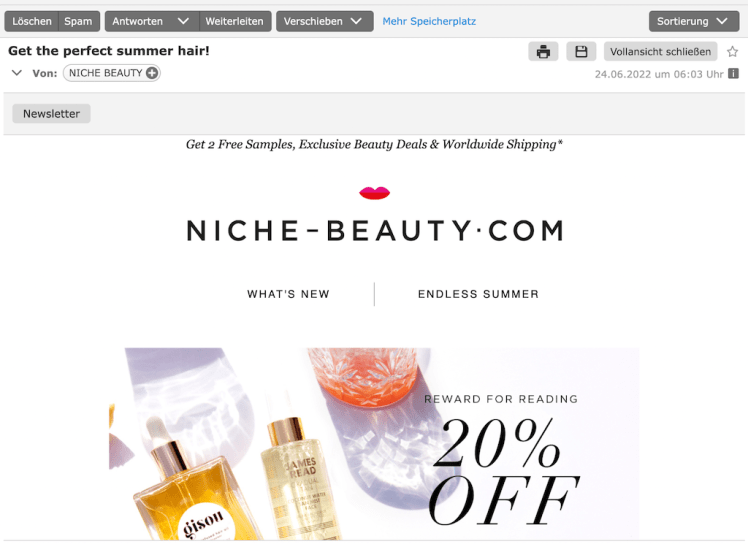
Task: Open the WHAT'S NEW section link
Action: 288,294
